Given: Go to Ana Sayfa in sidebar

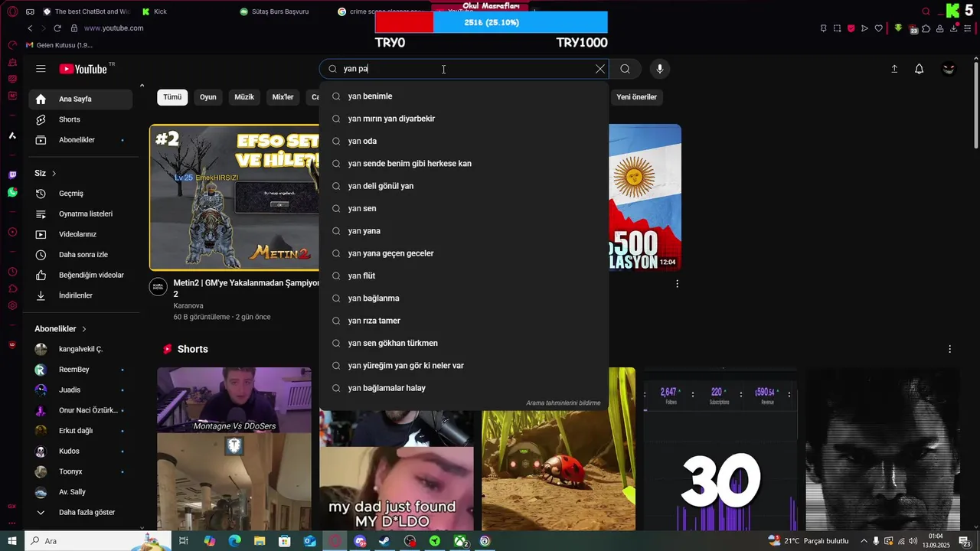Looking at the screenshot, I should 80,99.
